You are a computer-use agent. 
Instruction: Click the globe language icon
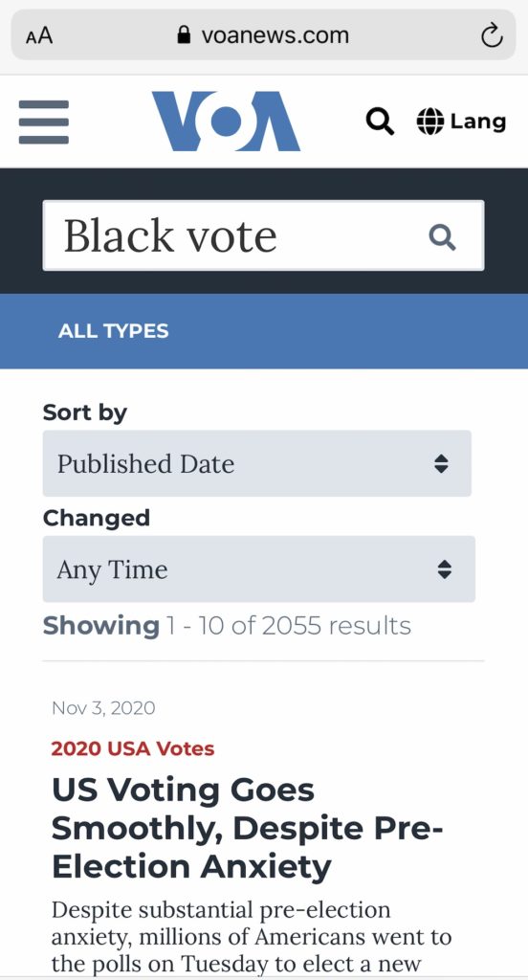tap(429, 122)
